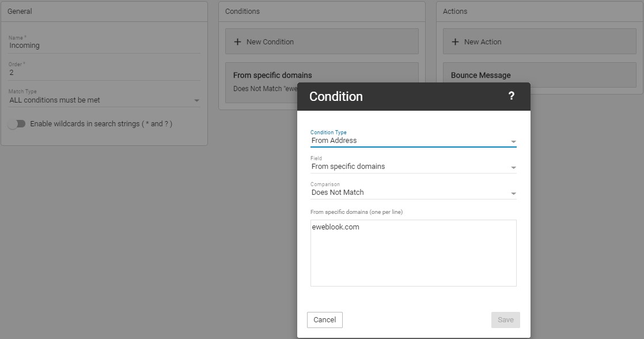Viewport: 644px width, 339px height.
Task: Click the Conditions panel header
Action: point(321,12)
